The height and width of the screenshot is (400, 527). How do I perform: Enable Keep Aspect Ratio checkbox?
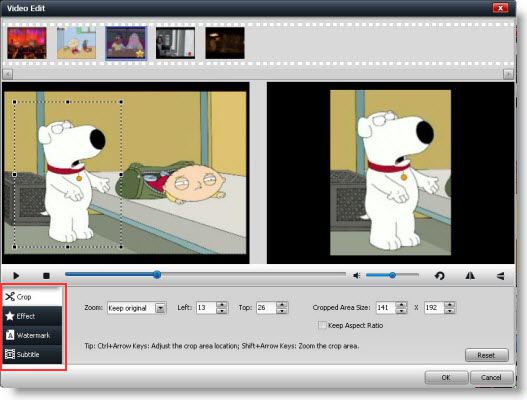pyautogui.click(x=322, y=325)
